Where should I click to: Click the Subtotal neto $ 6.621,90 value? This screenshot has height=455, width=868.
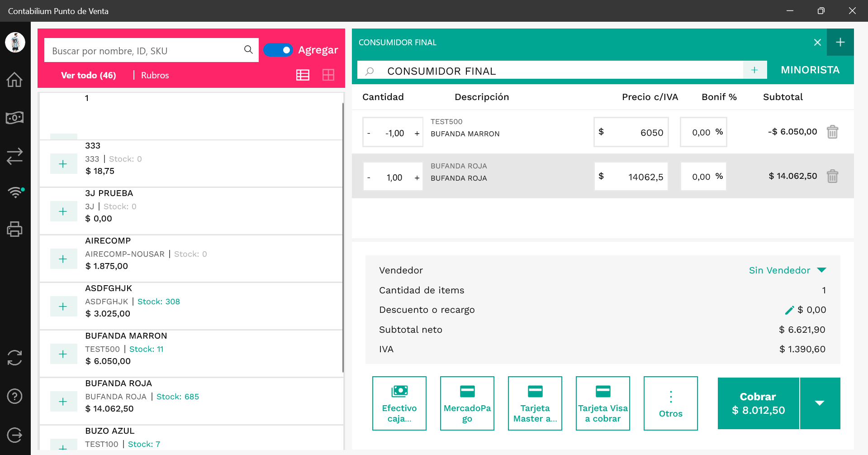coord(802,330)
